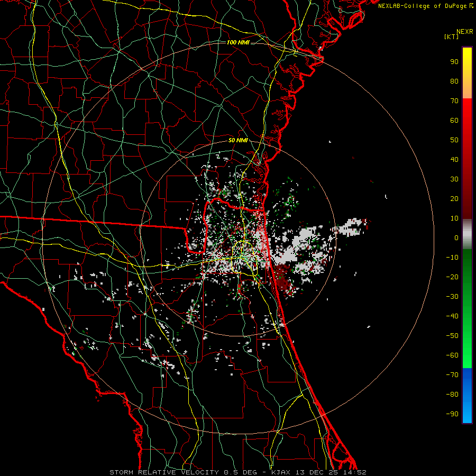Select the -10 value on the velocity scale
This screenshot has height=476, width=476.
[452, 258]
